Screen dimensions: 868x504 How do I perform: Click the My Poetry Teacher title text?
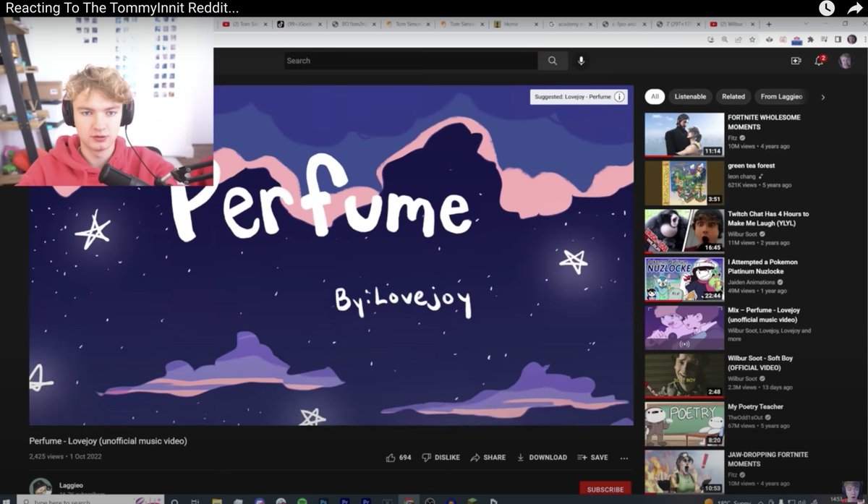click(755, 406)
